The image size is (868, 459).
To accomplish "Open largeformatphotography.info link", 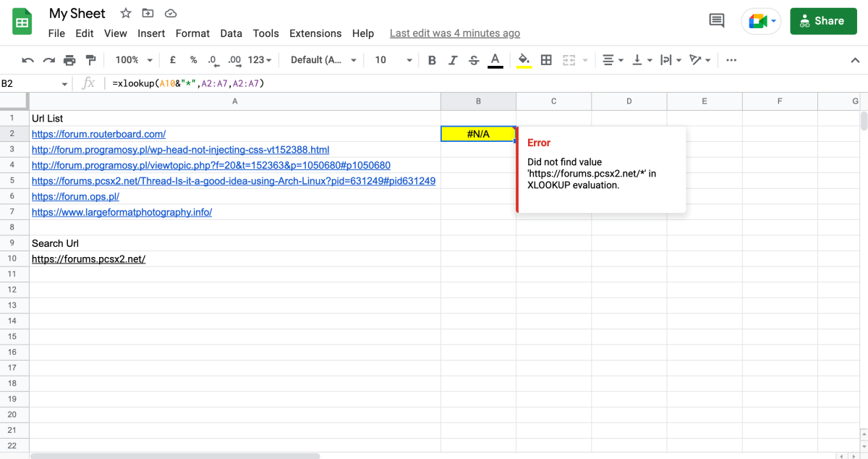I will [122, 212].
